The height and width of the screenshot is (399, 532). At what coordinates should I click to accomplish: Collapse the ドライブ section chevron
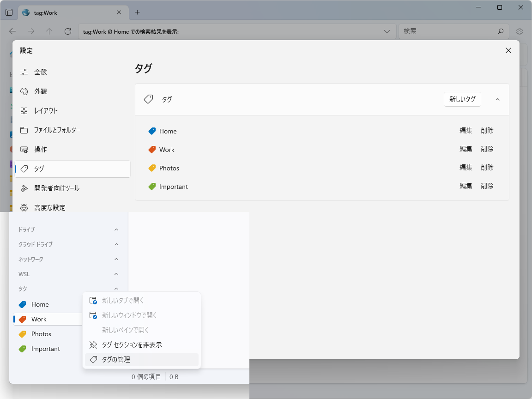116,230
